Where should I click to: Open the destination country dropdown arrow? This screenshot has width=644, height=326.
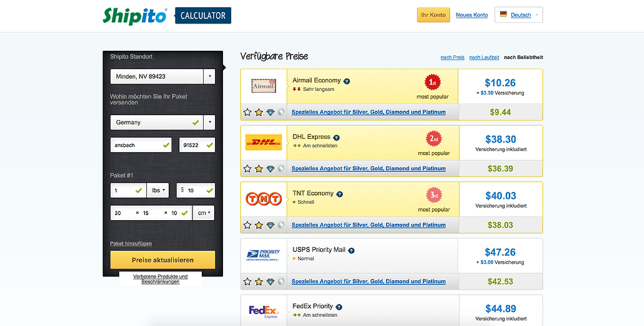[210, 122]
